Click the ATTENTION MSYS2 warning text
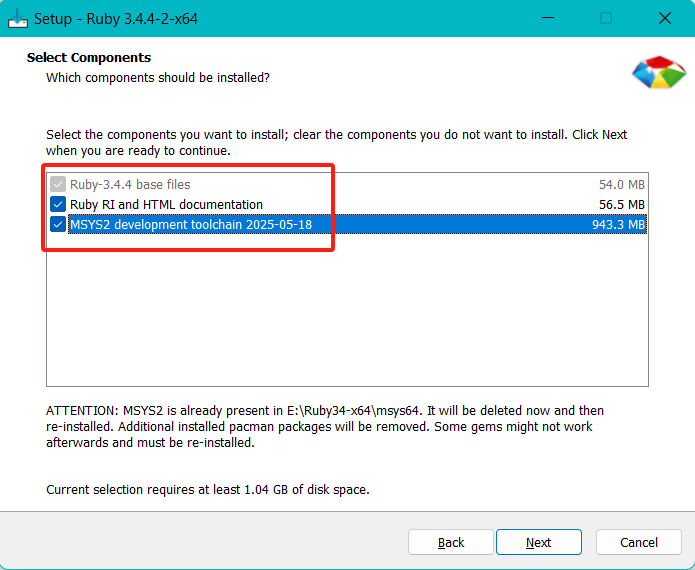This screenshot has width=695, height=570. [325, 426]
